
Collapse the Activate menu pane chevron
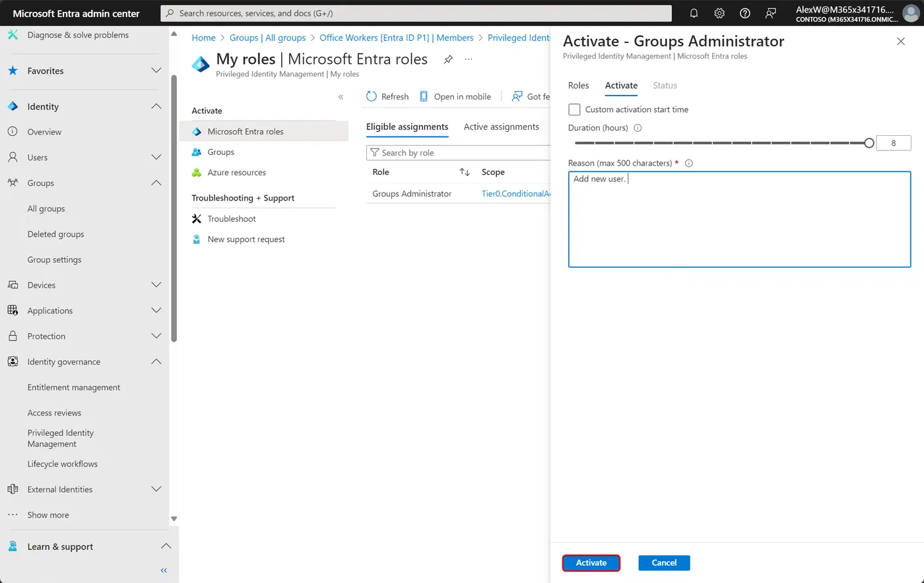click(341, 97)
